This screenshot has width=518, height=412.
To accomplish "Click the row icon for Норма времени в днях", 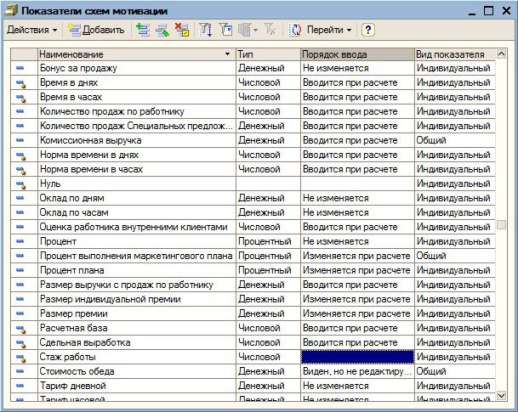I will (21, 155).
